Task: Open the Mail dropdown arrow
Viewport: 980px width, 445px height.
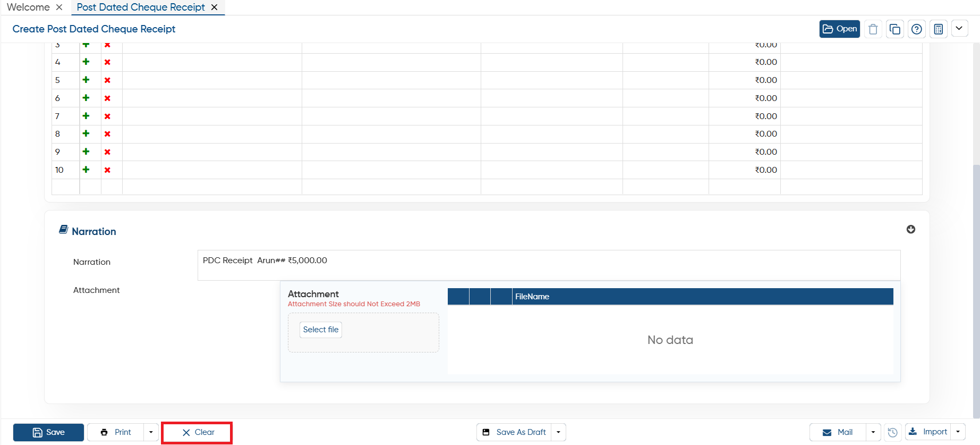Action: (873, 432)
